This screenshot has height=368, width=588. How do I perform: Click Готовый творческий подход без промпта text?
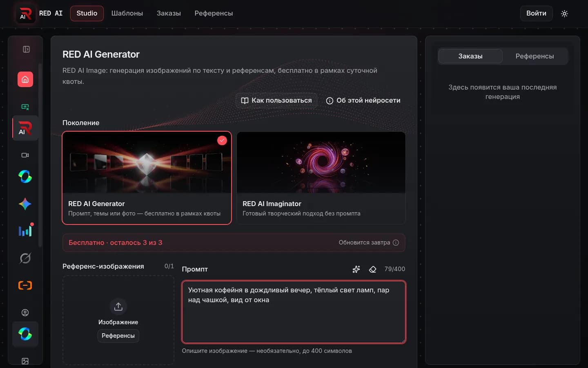pyautogui.click(x=301, y=213)
